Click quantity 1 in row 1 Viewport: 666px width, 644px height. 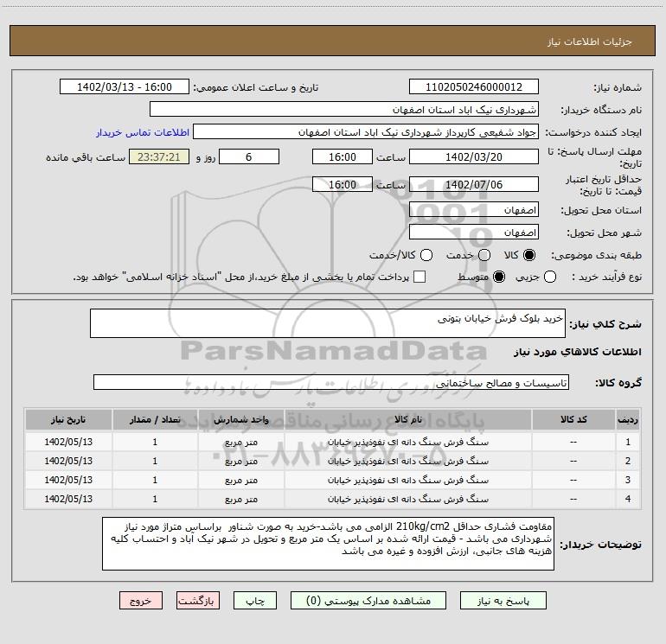[x=155, y=442]
